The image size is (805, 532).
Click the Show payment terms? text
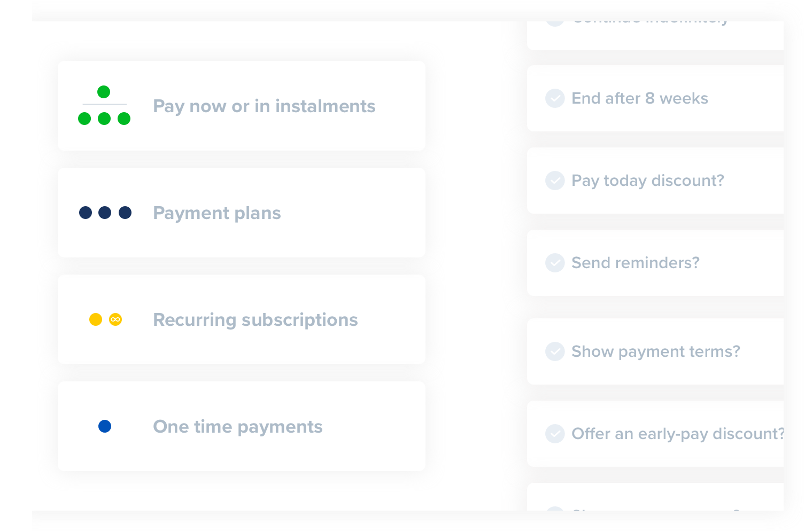(655, 351)
